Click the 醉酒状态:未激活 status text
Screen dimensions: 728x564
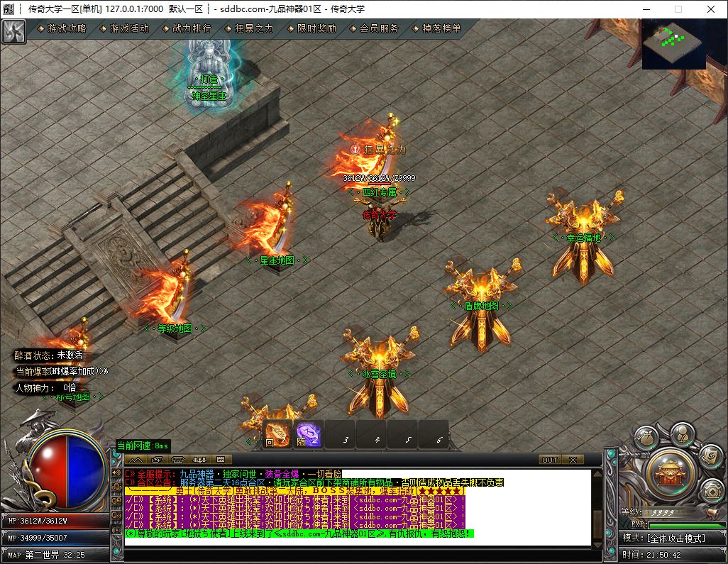pyautogui.click(x=48, y=355)
